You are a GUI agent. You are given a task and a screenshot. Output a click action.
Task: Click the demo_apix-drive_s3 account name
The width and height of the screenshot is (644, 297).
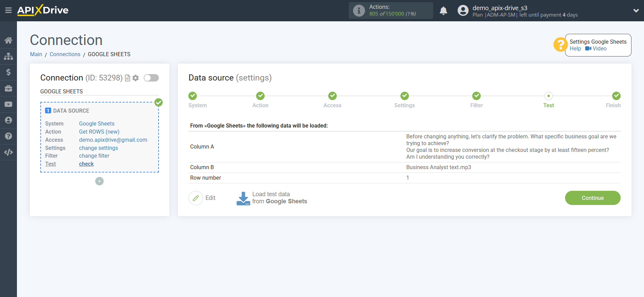click(500, 8)
